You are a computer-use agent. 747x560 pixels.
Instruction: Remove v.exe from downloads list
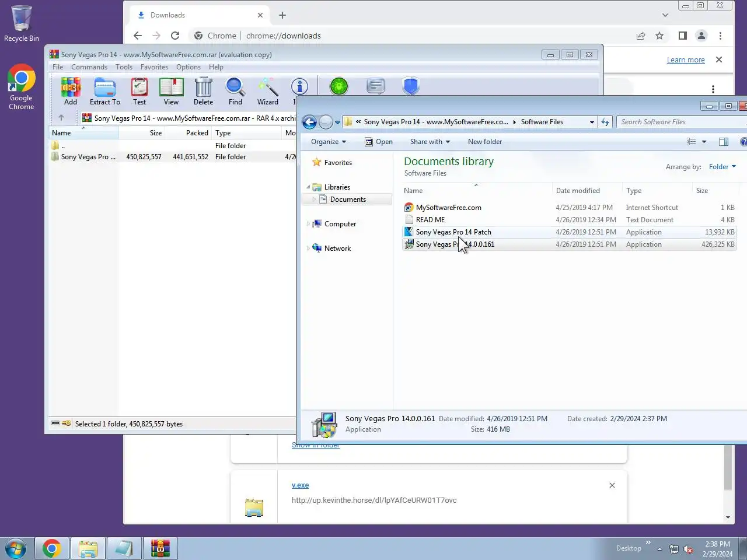[x=612, y=485]
